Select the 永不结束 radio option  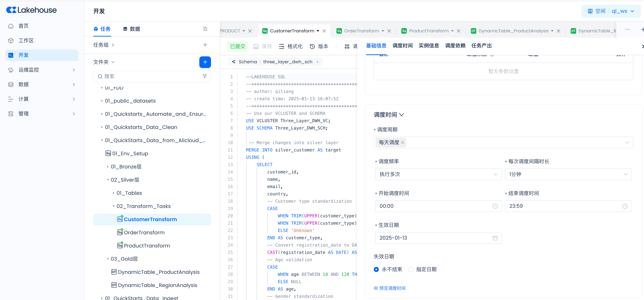pos(376,269)
